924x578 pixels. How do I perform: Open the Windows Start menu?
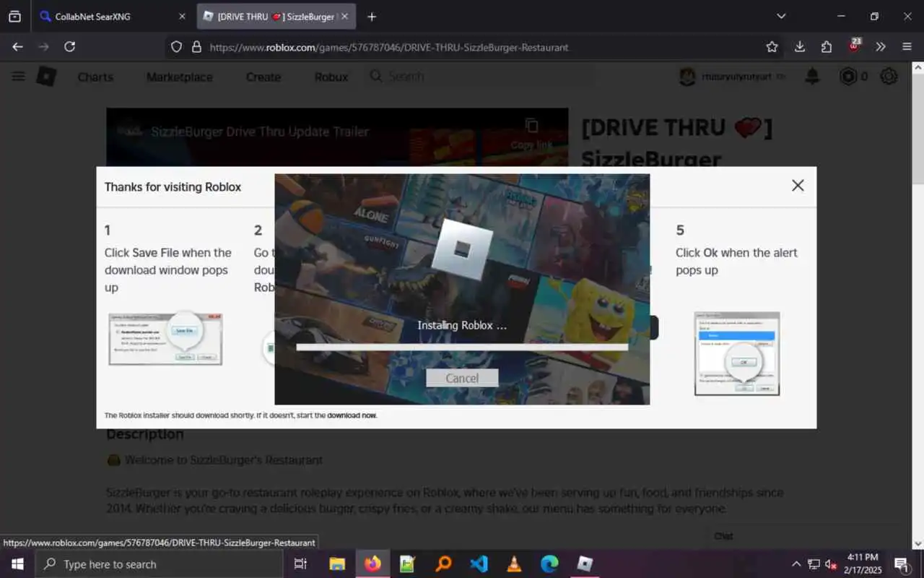[17, 564]
